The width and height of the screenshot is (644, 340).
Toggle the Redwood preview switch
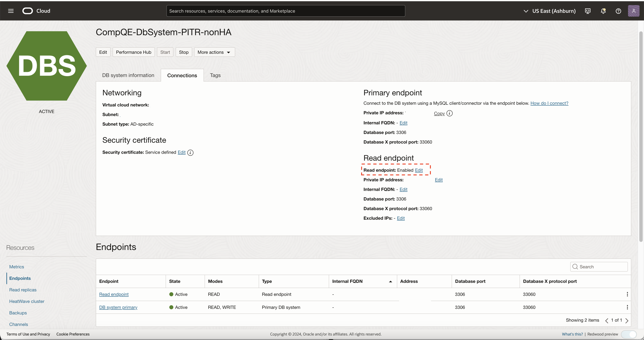[x=629, y=334]
